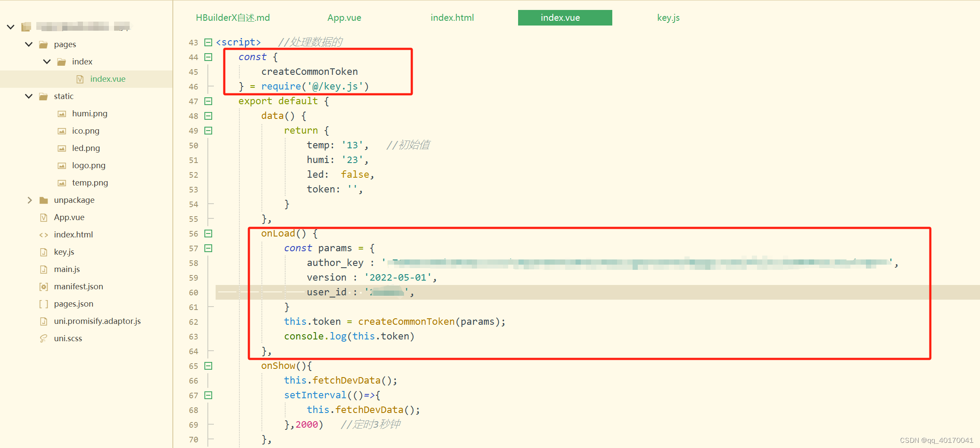Click main.js script file icon
The width and height of the screenshot is (980, 448).
pyautogui.click(x=44, y=269)
